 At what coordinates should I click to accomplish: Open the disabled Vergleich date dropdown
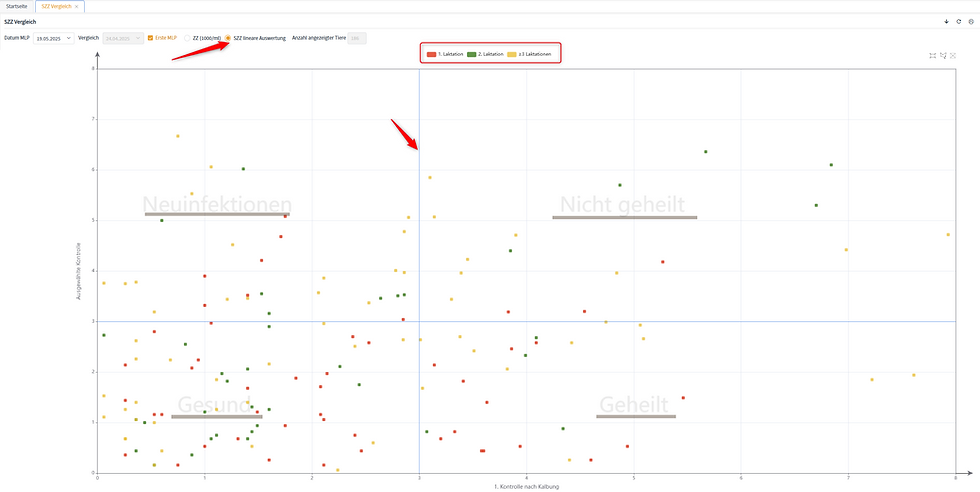123,38
